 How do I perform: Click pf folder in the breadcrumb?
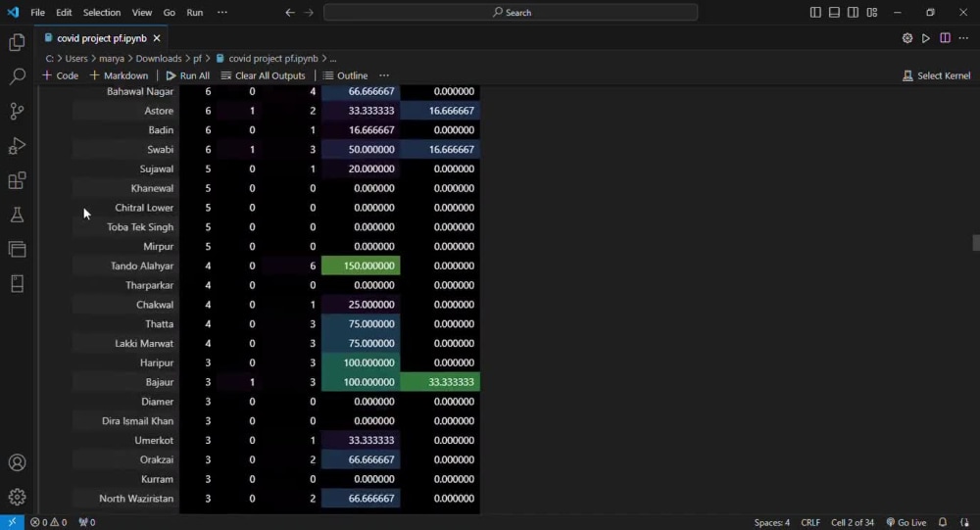(x=198, y=58)
